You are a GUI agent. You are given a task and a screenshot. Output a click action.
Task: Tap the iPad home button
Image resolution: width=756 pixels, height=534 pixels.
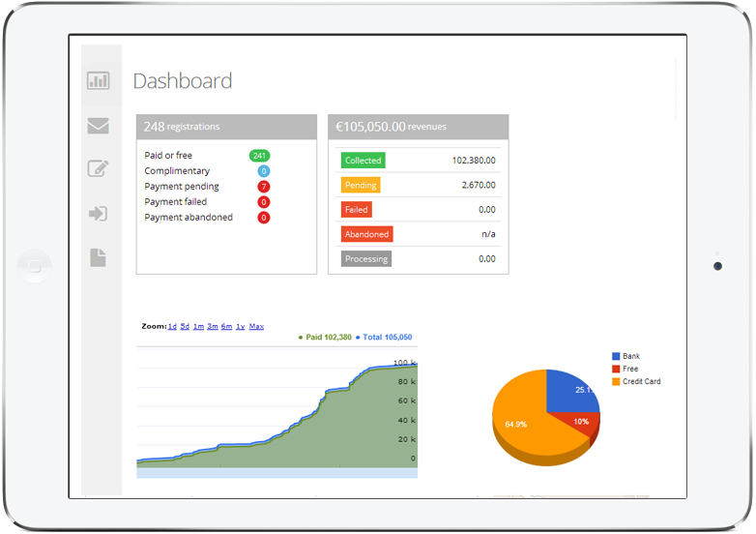tap(34, 266)
